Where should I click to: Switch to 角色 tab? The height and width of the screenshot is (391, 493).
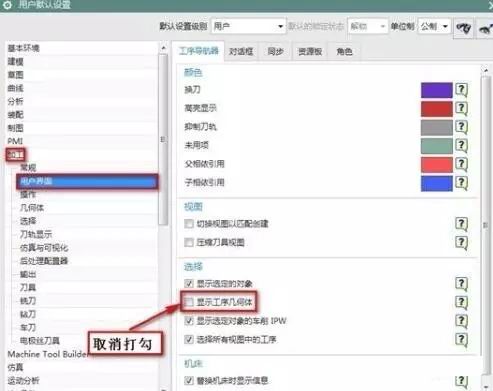click(x=344, y=52)
